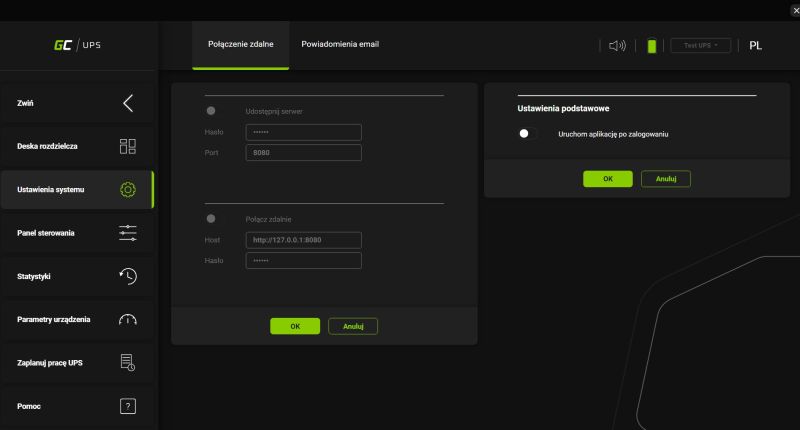800x430 pixels.
Task: Open Panel sterowania sliders icon
Action: [128, 233]
